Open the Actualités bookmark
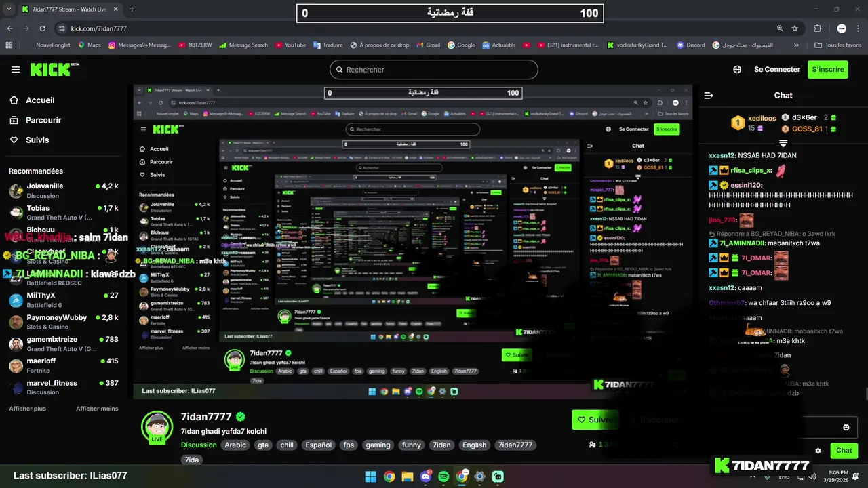Image resolution: width=868 pixels, height=488 pixels. tap(498, 45)
